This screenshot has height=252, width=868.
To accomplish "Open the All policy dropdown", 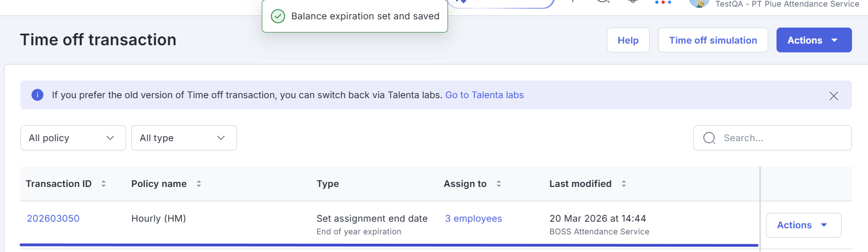I will coord(73,138).
